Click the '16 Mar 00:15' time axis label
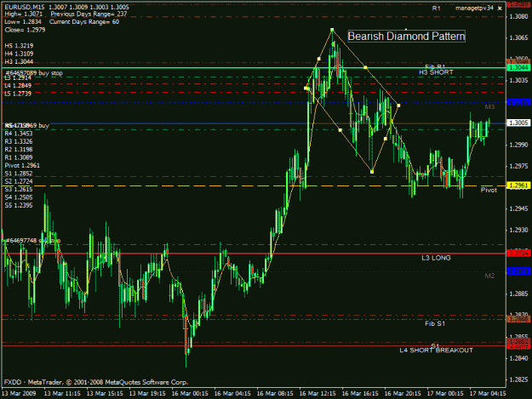This screenshot has height=399, width=532. click(x=190, y=394)
